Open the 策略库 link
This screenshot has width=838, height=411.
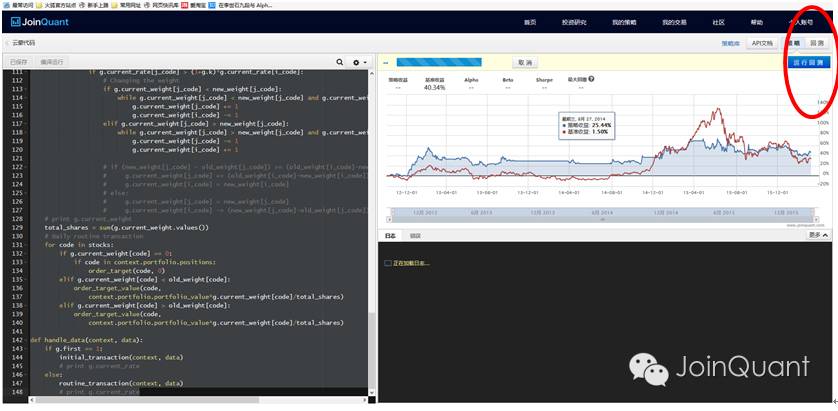tap(730, 43)
